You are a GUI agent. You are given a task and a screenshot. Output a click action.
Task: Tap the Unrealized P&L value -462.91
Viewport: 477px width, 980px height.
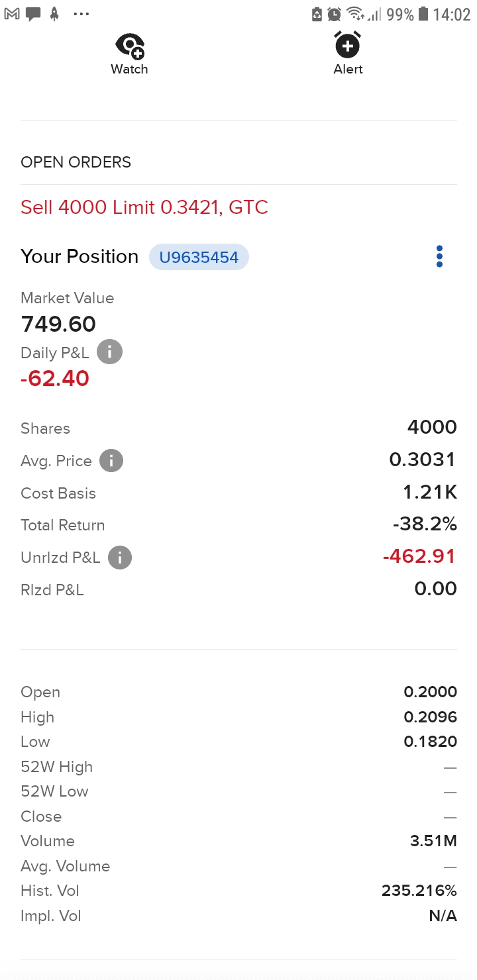(419, 556)
